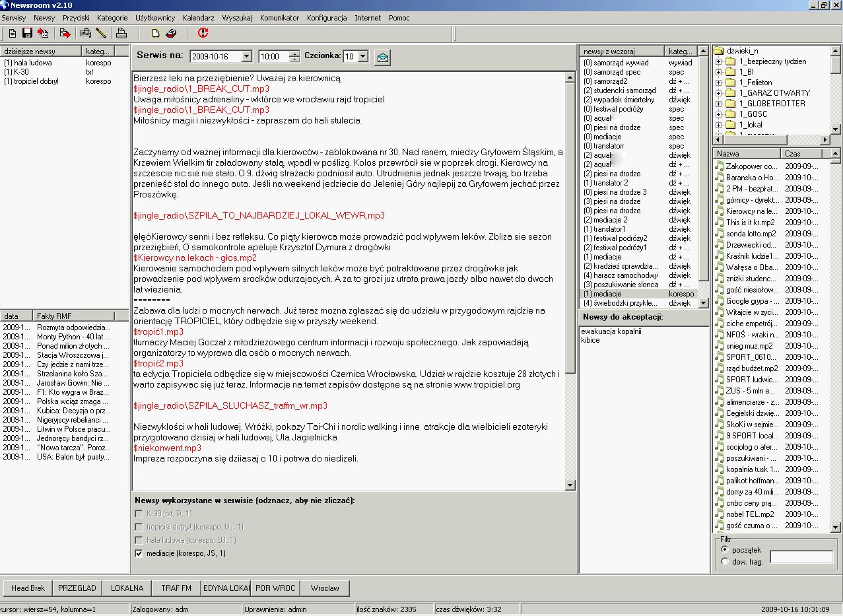Select the 'początek' filter radio button
This screenshot has height=616, width=843.
coord(725,549)
